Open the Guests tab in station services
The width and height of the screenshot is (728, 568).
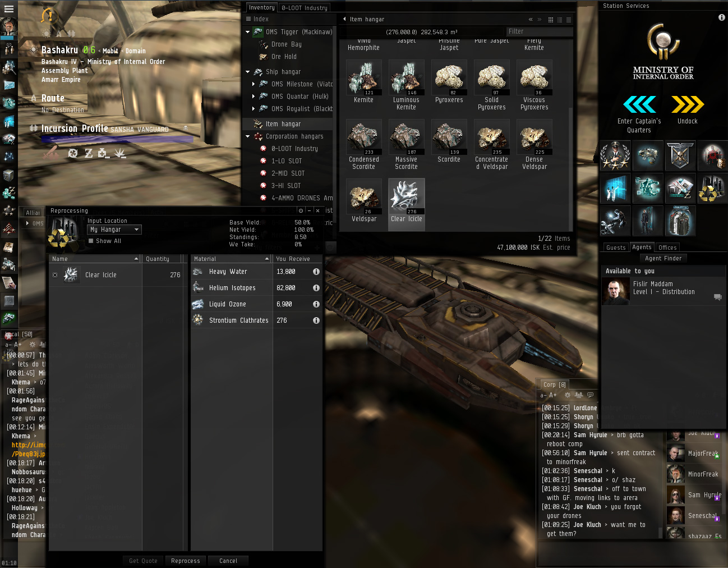616,248
